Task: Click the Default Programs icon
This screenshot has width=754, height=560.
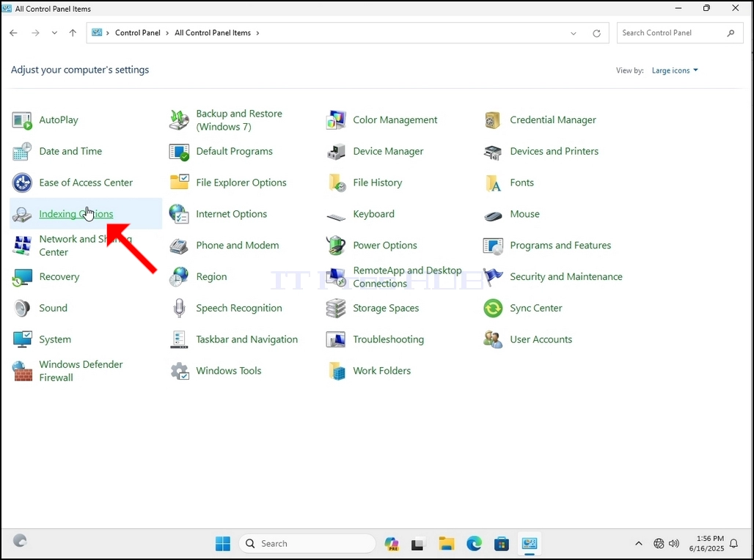Action: [179, 152]
